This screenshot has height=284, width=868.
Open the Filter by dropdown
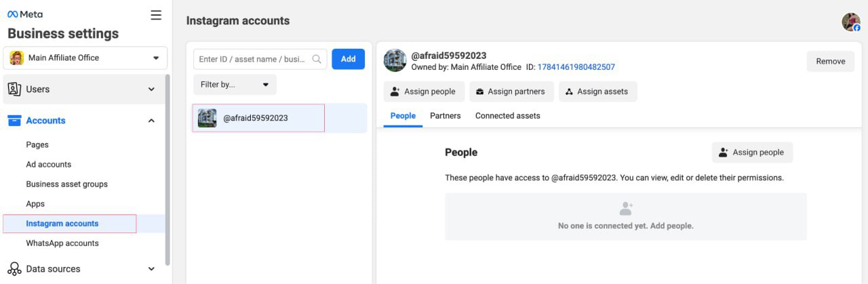coord(235,85)
